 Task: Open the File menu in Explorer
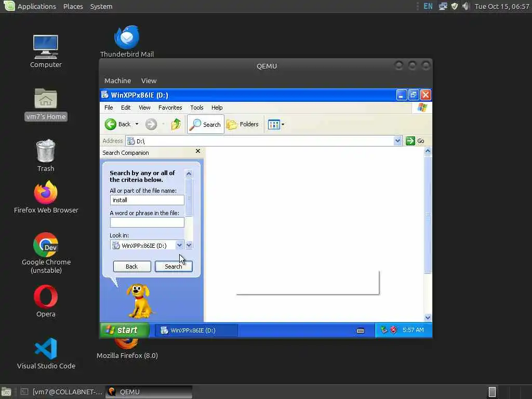[109, 108]
